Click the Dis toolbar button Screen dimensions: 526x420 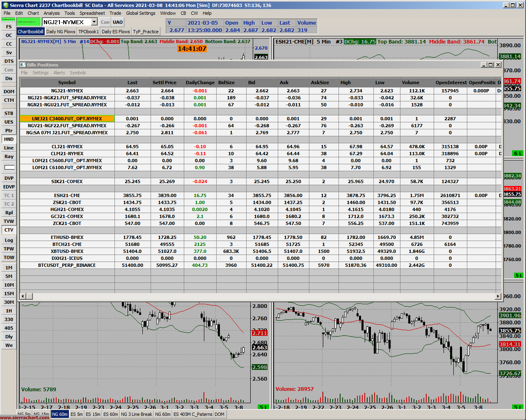tap(9, 78)
